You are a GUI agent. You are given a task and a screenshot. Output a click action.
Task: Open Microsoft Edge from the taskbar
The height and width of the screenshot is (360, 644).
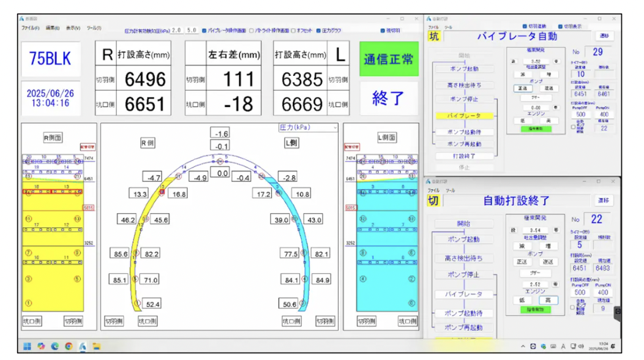pyautogui.click(x=55, y=347)
